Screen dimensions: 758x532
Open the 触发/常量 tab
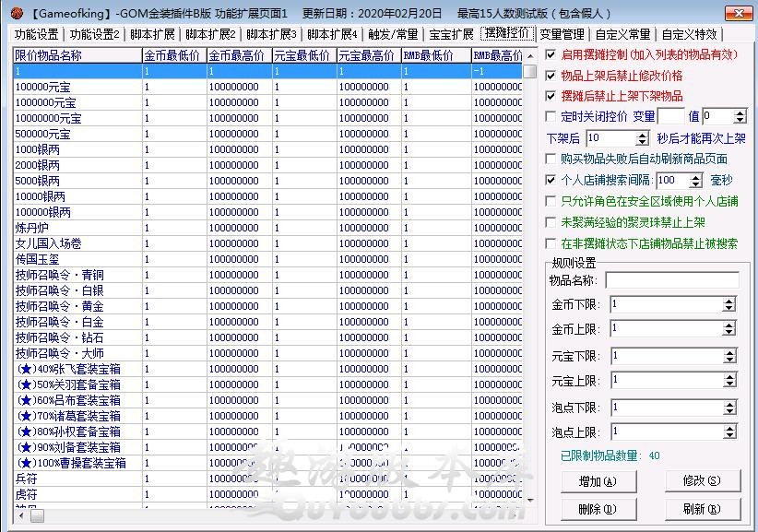pyautogui.click(x=393, y=34)
